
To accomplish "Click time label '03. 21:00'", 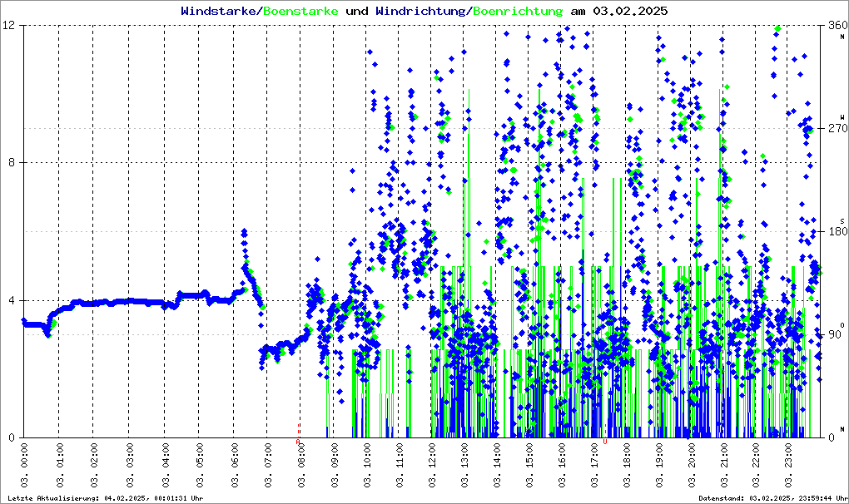I will (724, 466).
